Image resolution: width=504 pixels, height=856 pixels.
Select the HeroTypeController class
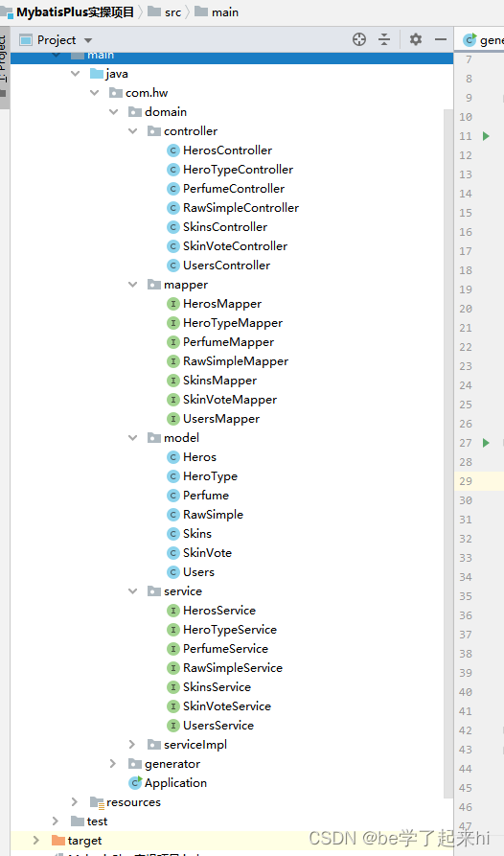(x=238, y=170)
